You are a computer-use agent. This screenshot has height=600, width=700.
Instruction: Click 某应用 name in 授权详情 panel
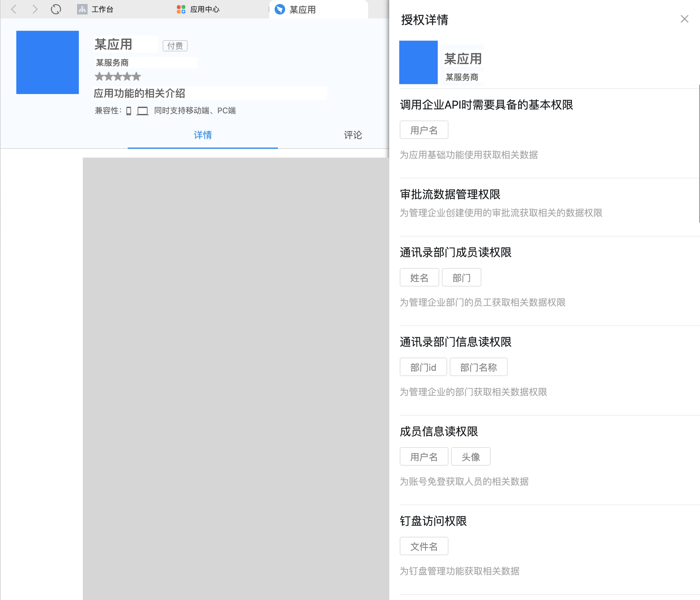click(463, 59)
